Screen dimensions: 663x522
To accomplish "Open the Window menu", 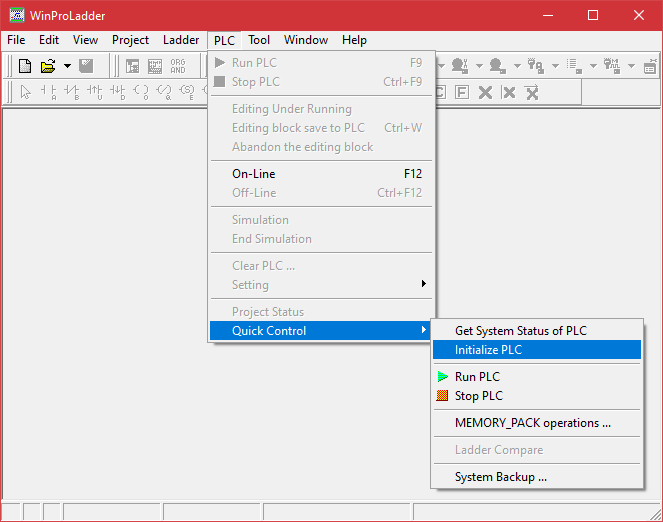I will point(306,40).
